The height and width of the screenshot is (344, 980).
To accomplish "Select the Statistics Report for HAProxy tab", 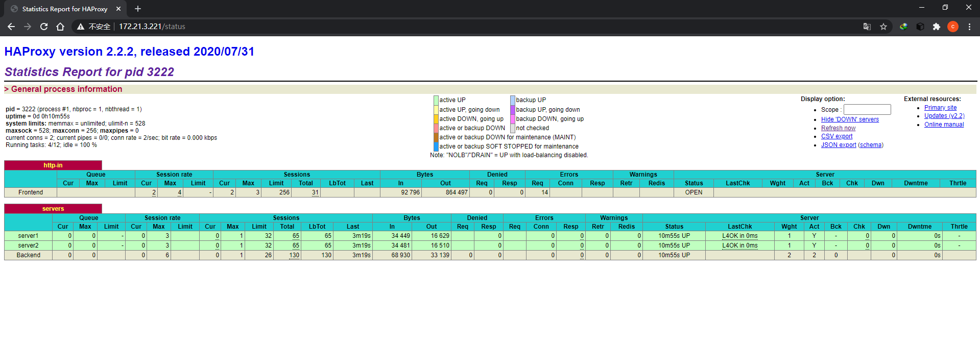I will [65, 9].
